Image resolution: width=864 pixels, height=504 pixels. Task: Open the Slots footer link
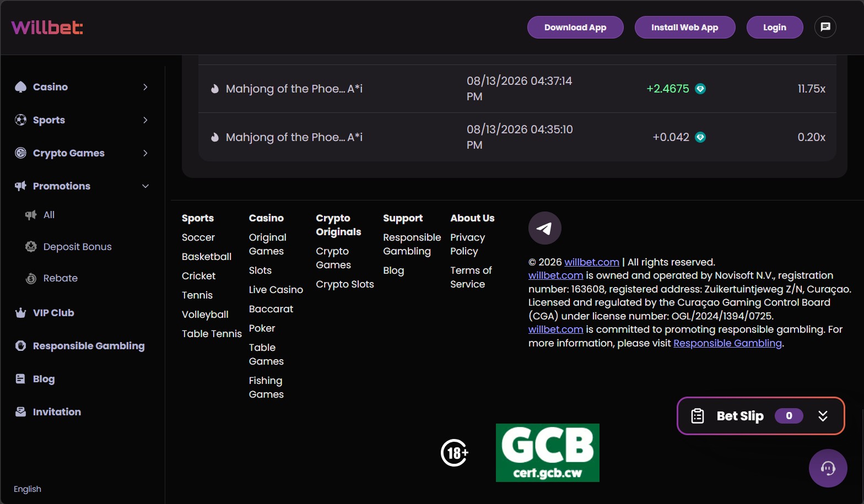pos(260,270)
